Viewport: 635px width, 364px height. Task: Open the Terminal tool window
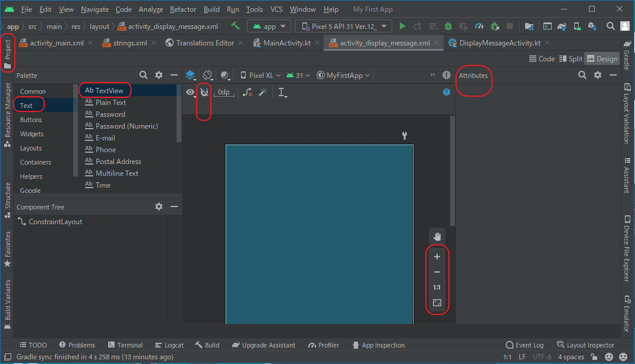tap(125, 345)
